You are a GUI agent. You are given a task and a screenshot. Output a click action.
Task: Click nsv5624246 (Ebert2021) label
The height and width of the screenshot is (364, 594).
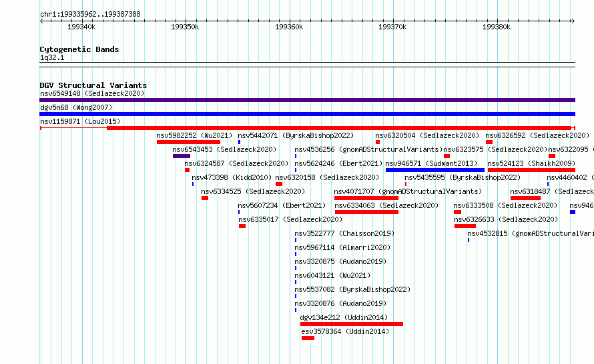[338, 163]
